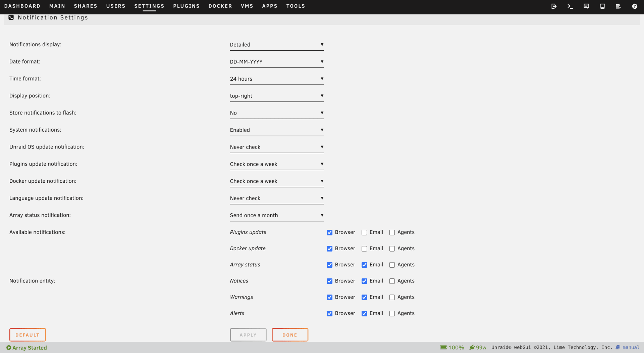644x353 pixels.
Task: Open the Docker menu
Action: [x=220, y=6]
